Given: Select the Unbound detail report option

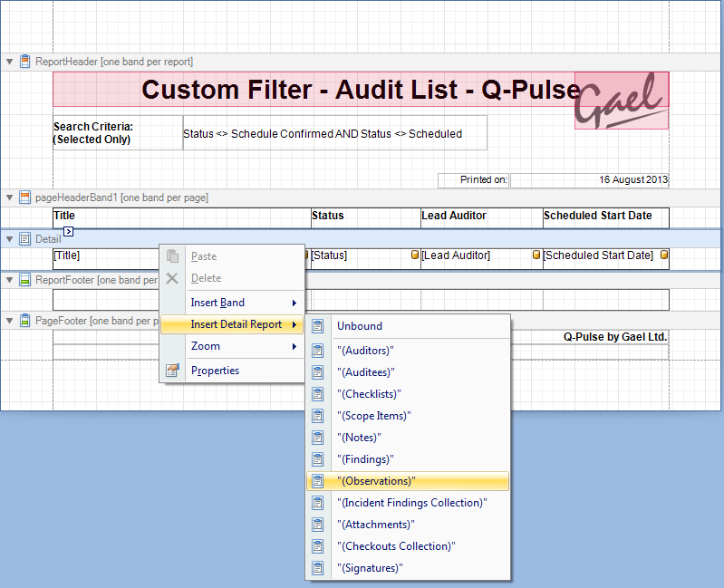Looking at the screenshot, I should tap(408, 326).
